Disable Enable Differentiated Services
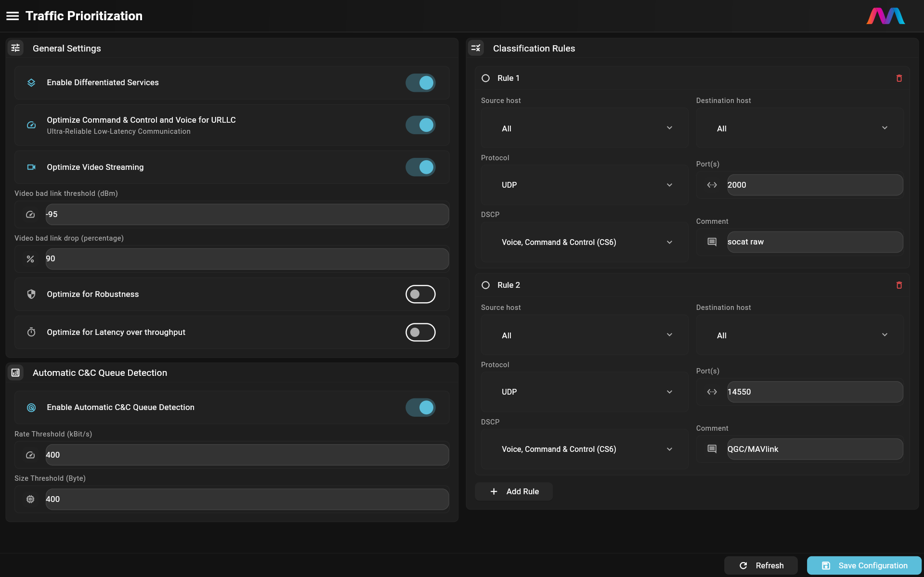The width and height of the screenshot is (924, 577). coord(420,82)
